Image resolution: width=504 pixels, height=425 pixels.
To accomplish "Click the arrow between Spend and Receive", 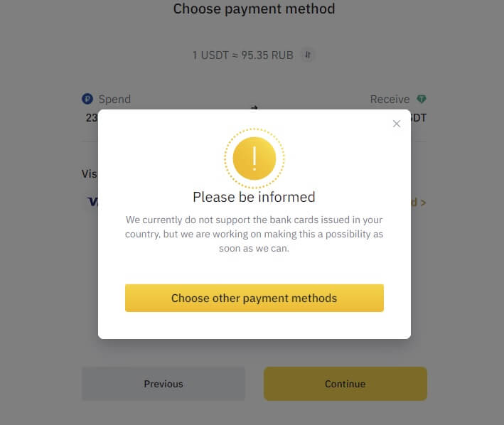I will 254,107.
